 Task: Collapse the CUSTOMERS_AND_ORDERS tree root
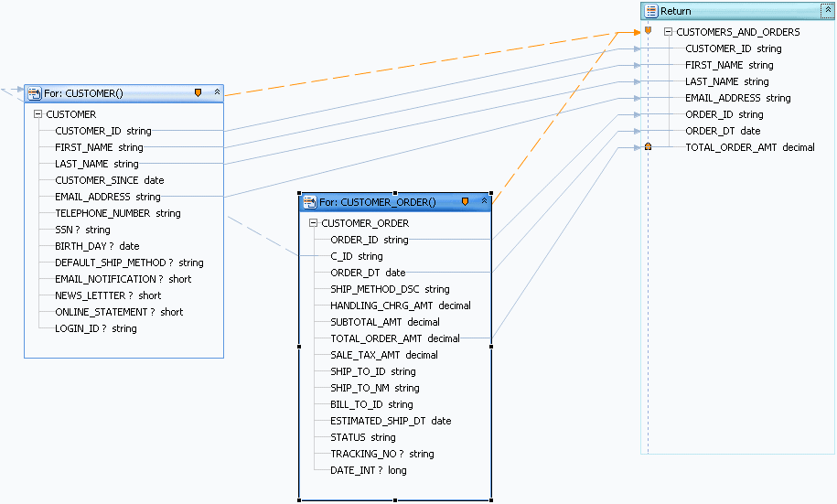pyautogui.click(x=668, y=32)
